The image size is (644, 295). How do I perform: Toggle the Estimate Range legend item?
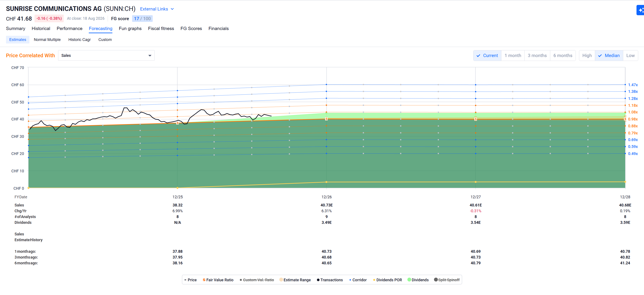coord(295,280)
